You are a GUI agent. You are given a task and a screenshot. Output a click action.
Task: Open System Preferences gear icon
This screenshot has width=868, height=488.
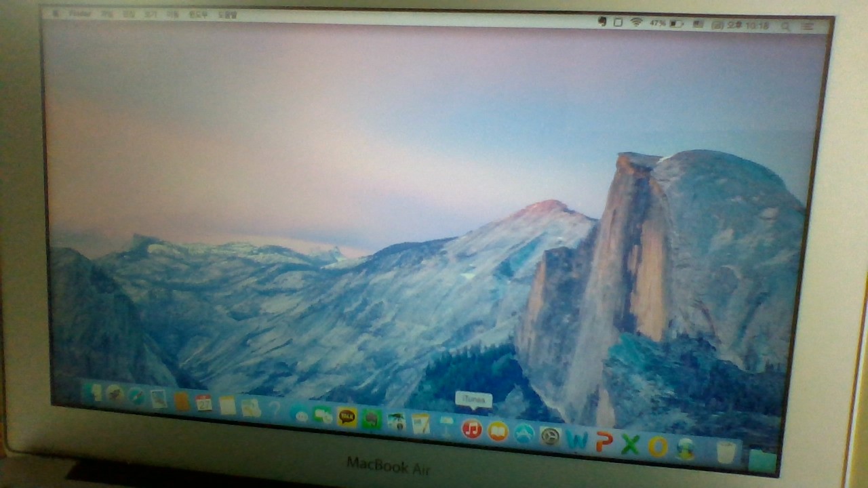tap(550, 436)
